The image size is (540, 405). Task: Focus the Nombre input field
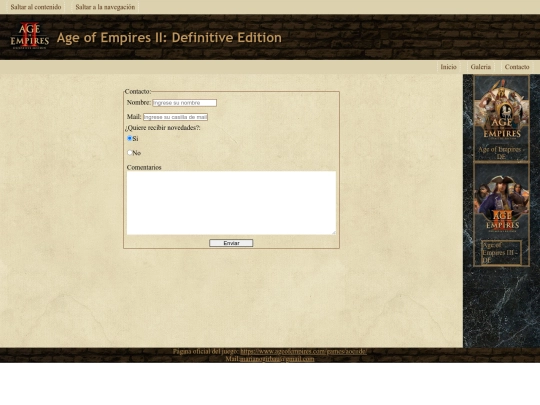185,103
